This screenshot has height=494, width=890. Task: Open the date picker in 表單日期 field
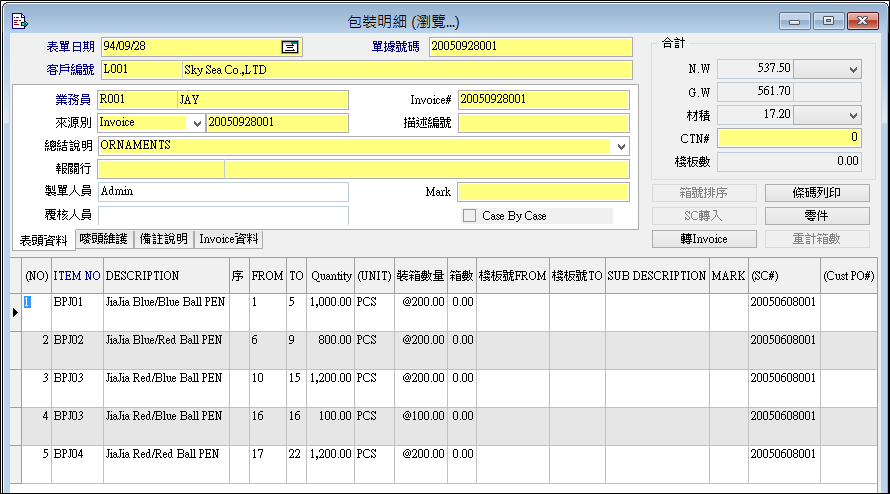click(290, 46)
